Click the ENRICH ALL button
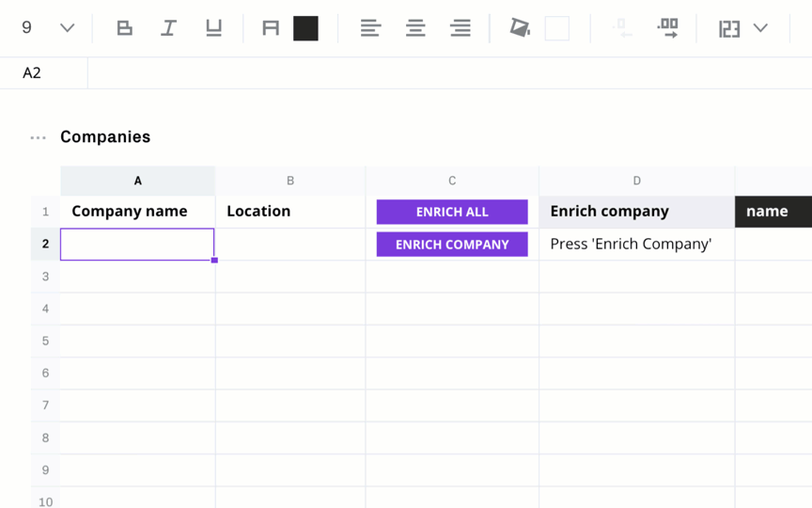 [x=452, y=212]
